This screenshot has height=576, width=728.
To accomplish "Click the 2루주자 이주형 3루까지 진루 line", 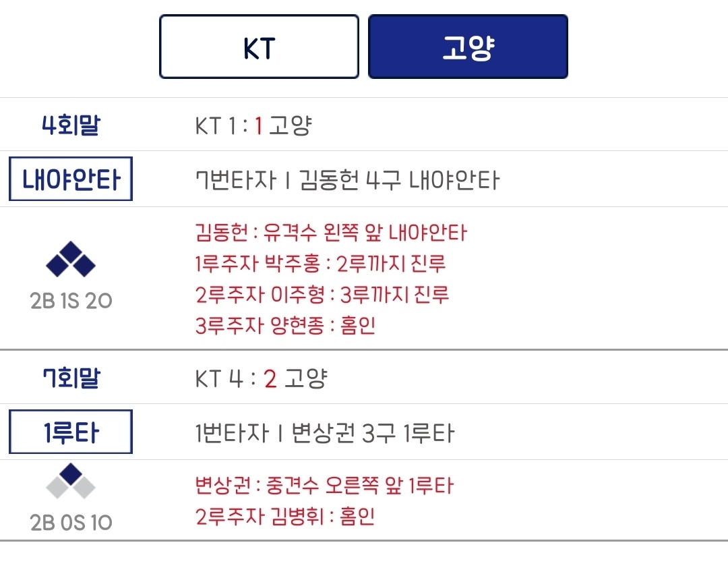I will (322, 295).
